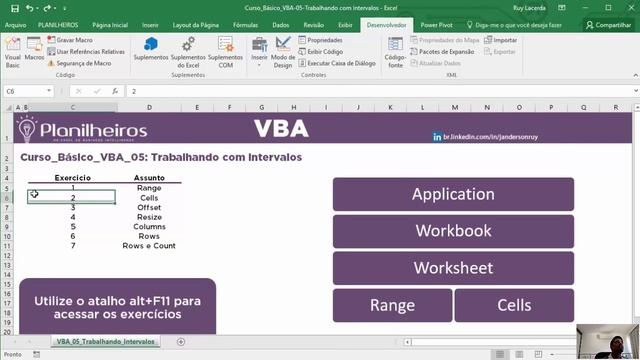Click inside the formula bar

click(380, 91)
